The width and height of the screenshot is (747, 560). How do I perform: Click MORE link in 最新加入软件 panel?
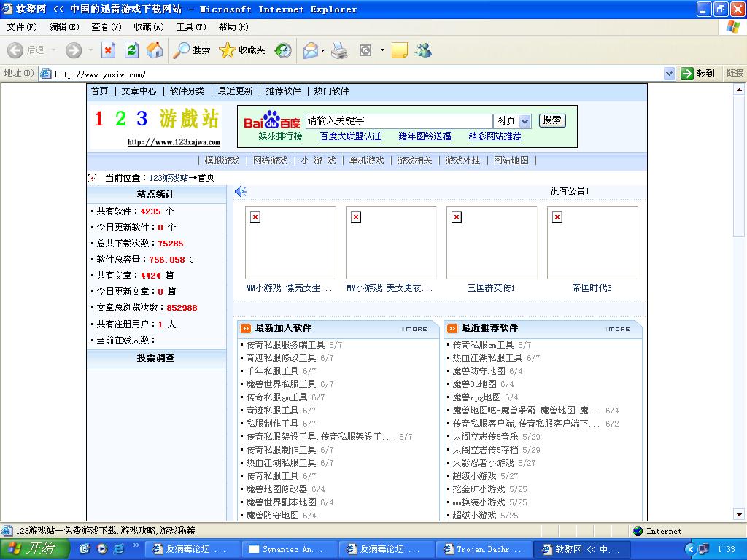click(415, 329)
